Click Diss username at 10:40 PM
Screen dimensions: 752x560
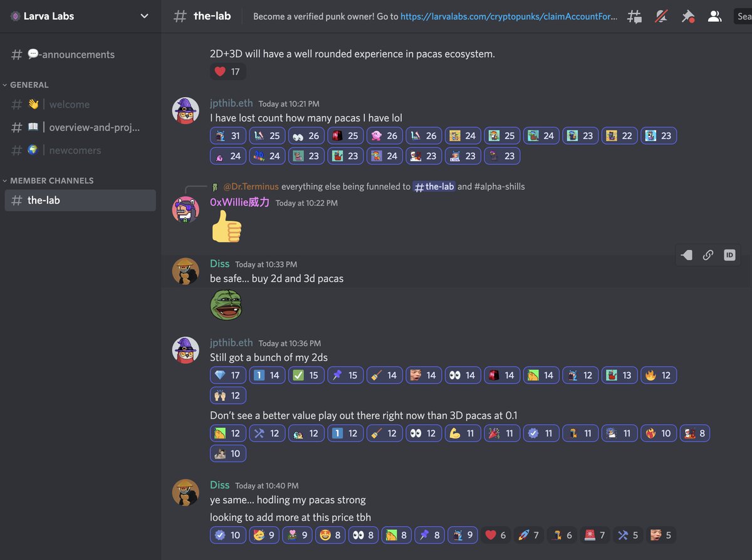tap(220, 485)
